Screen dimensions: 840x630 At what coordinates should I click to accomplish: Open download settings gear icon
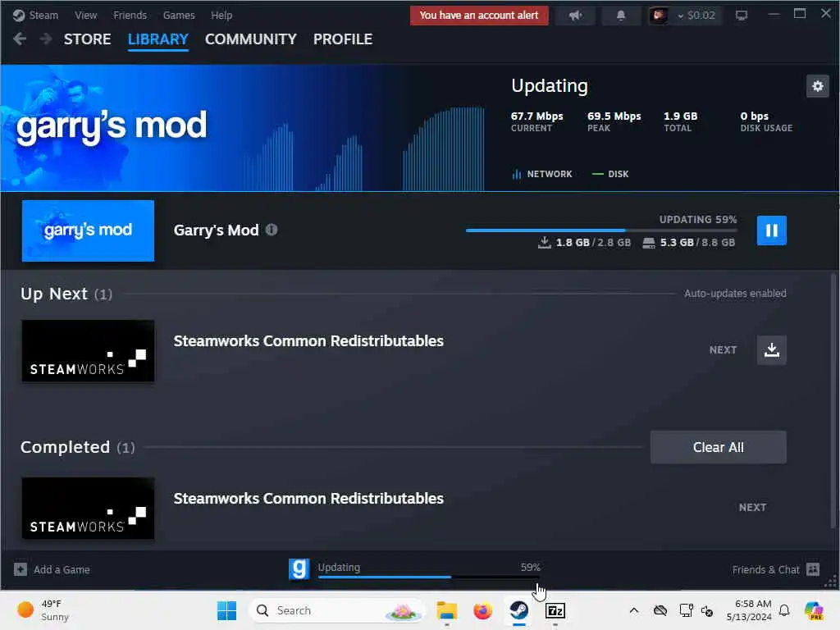pyautogui.click(x=818, y=86)
